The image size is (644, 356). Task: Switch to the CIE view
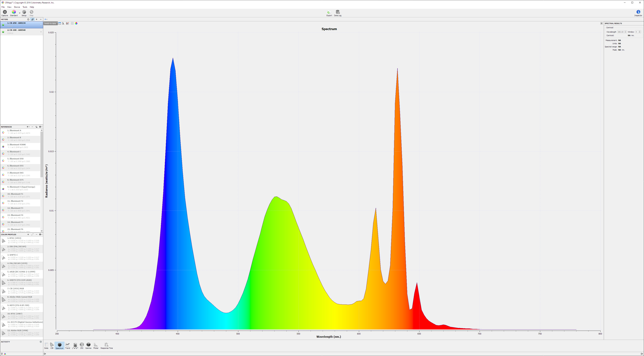click(52, 345)
